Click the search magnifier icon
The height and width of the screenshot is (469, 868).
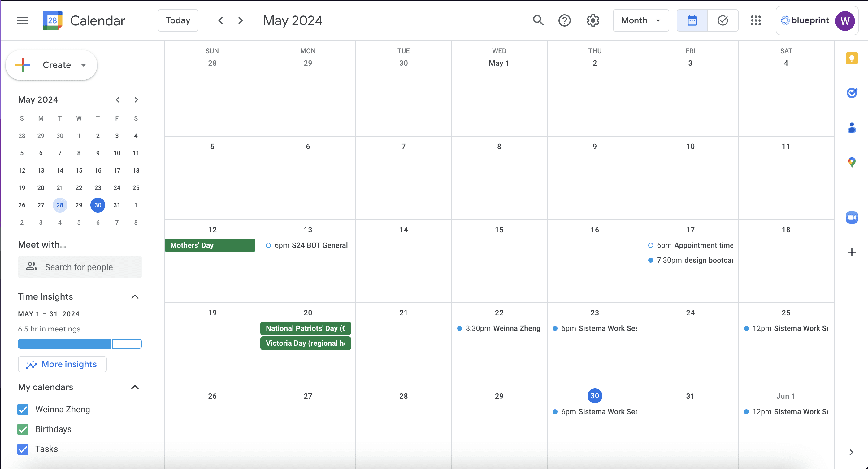click(538, 20)
